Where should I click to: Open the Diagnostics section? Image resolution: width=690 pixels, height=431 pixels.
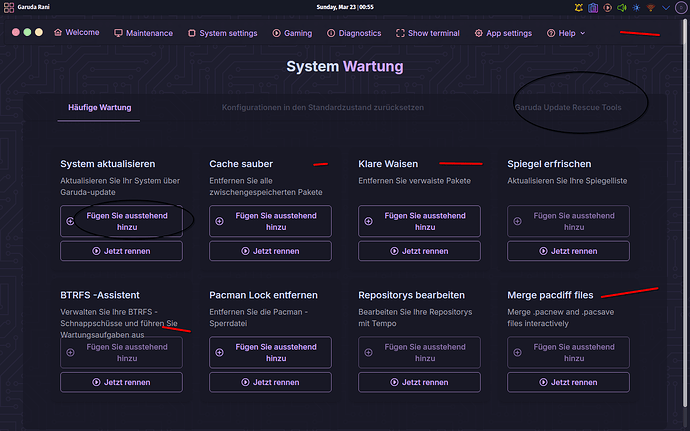354,33
